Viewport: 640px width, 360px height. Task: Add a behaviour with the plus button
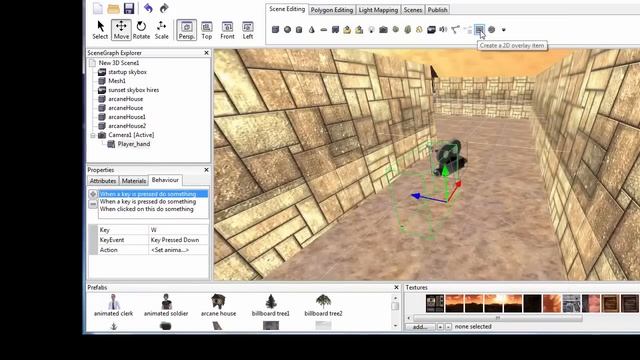93,194
